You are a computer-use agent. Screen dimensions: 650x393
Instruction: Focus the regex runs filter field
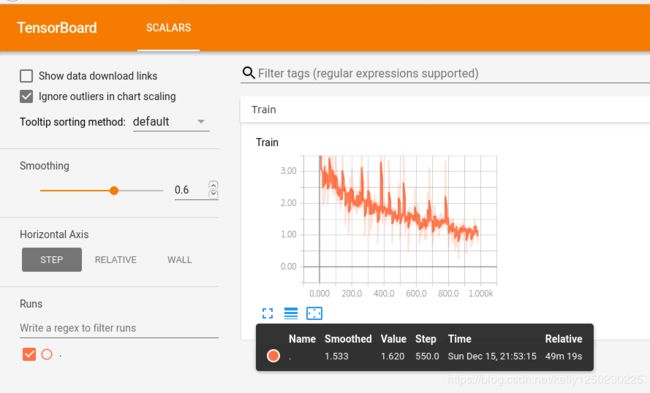(x=119, y=328)
